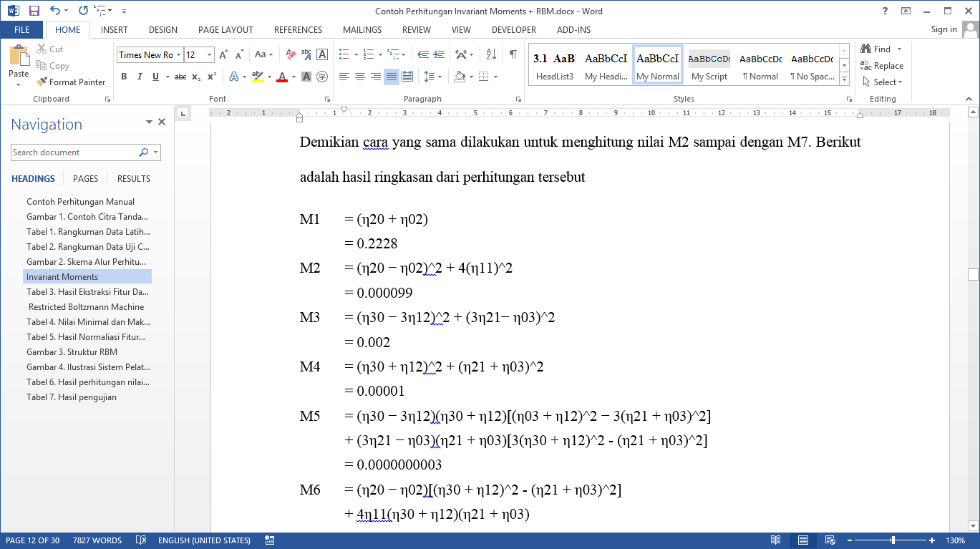The image size is (980, 549).
Task: Toggle Italic formatting
Action: [140, 77]
